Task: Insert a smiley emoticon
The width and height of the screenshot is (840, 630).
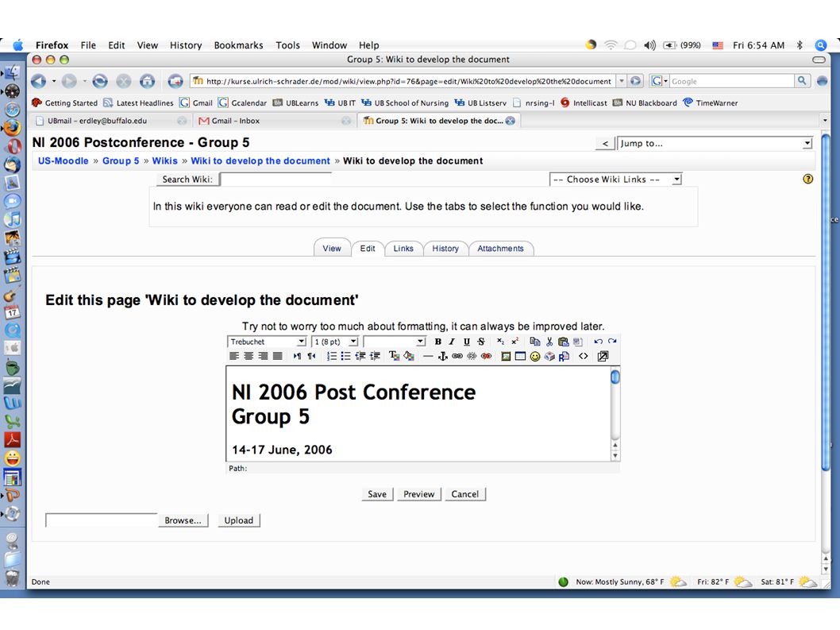Action: pyautogui.click(x=534, y=356)
